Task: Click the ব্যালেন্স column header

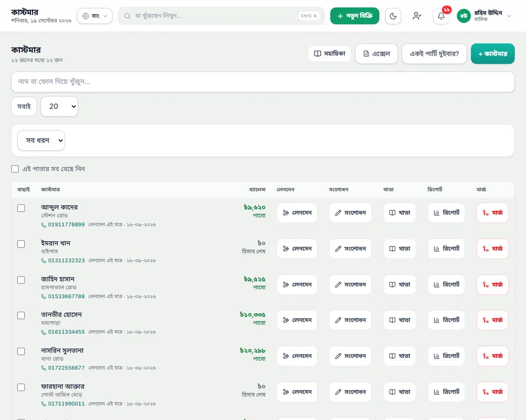Action: click(257, 190)
